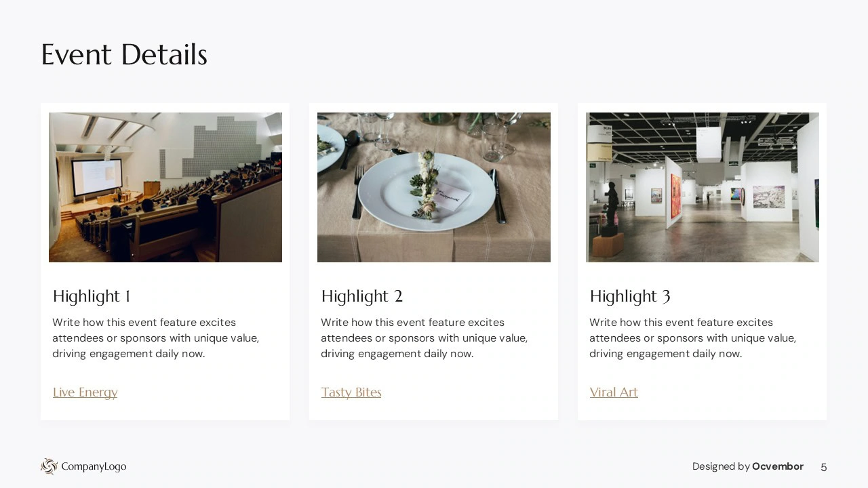Click the description text under Highlight 1
The height and width of the screenshot is (488, 868).
point(156,338)
